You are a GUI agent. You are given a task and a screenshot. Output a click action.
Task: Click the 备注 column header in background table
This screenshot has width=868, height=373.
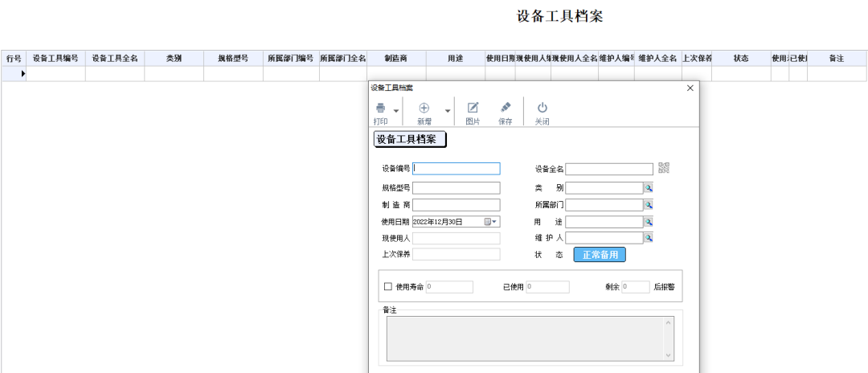(x=837, y=58)
